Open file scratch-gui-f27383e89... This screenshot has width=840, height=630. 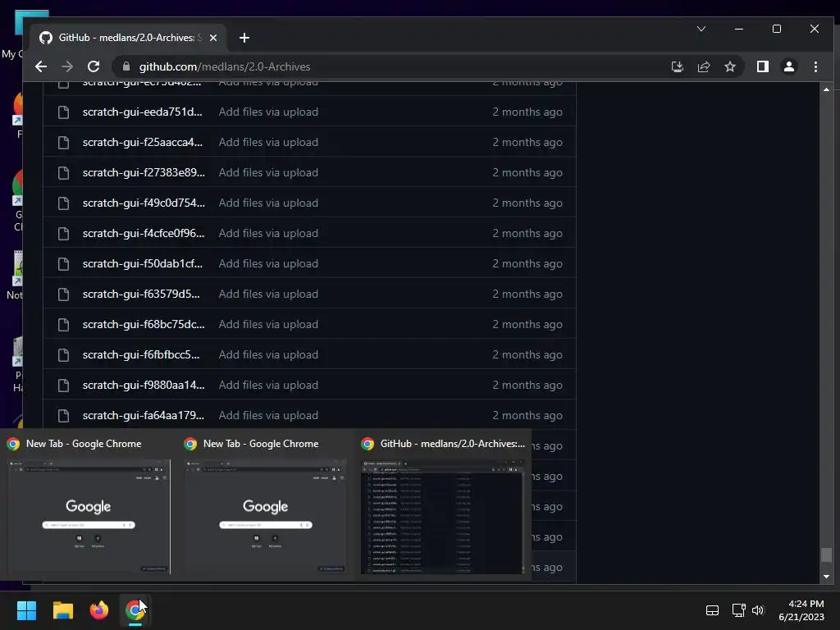pos(144,172)
